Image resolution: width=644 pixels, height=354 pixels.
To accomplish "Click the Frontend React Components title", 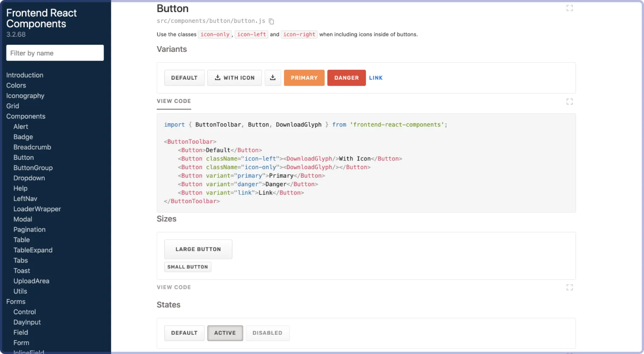I will (x=42, y=18).
